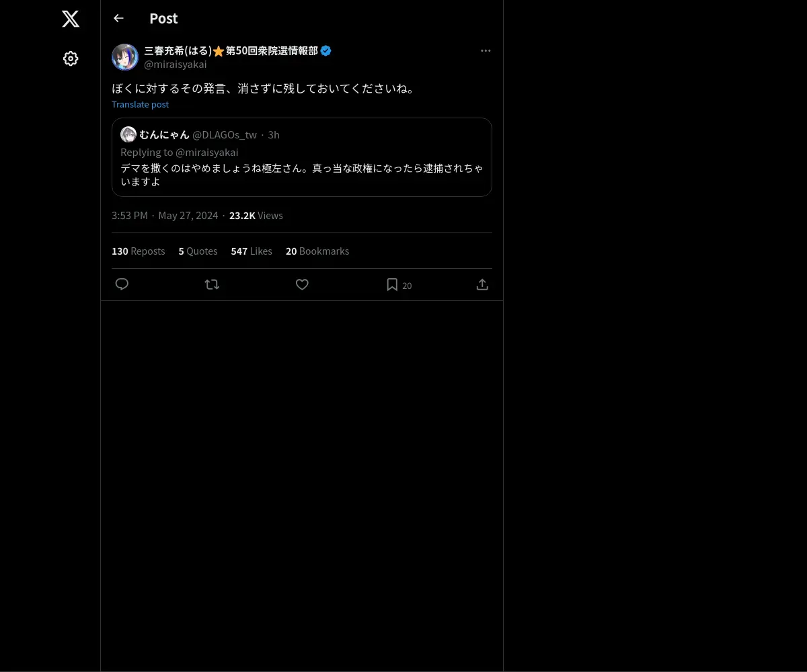Click the blue verified badge
This screenshot has width=807, height=672.
325,50
